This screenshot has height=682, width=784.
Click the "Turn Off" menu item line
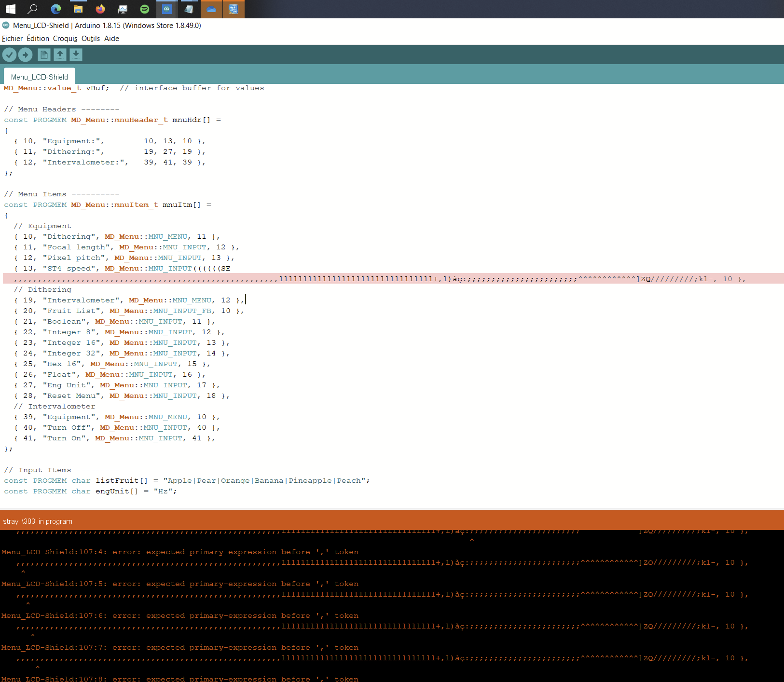pos(117,428)
